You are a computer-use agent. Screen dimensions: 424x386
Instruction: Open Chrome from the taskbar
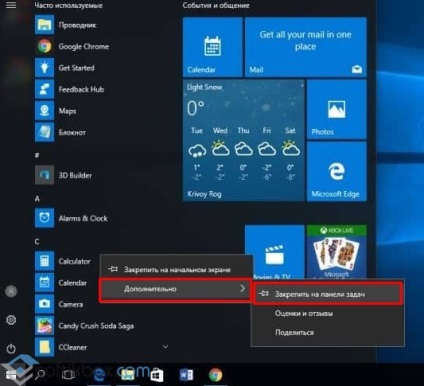click(215, 375)
